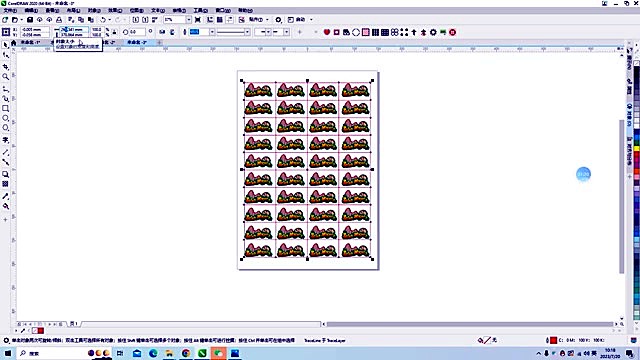Toggle show rulers button
The image size is (640, 360).
210,20
